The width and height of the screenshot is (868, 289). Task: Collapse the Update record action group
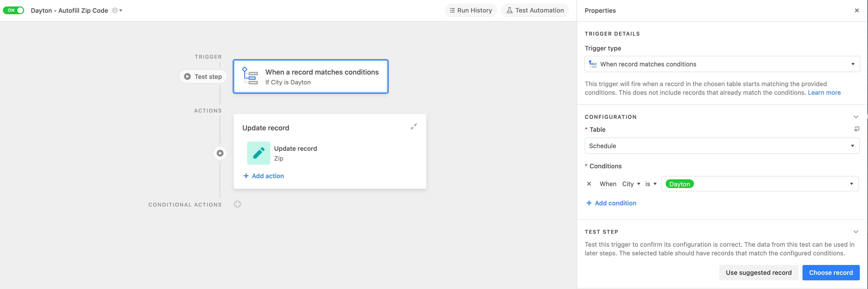414,126
